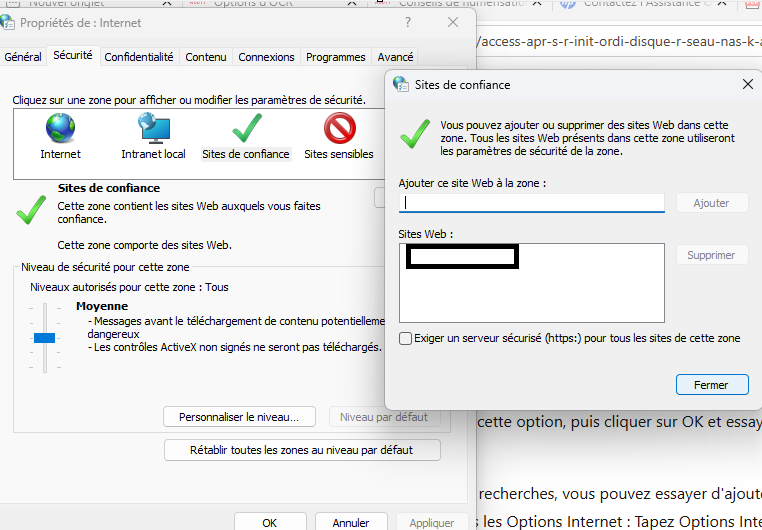Screen dimensions: 762x530
Task: Click the help question mark in Propriétés window
Action: pos(408,22)
